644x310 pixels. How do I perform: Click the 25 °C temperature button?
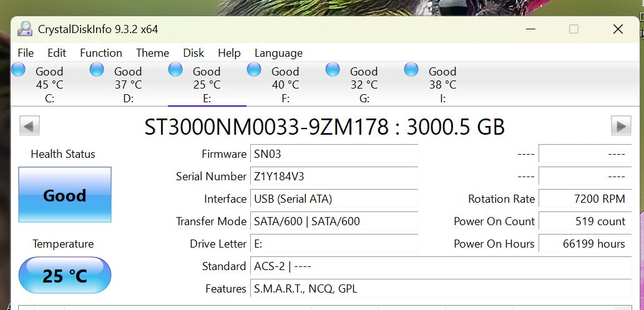click(65, 275)
